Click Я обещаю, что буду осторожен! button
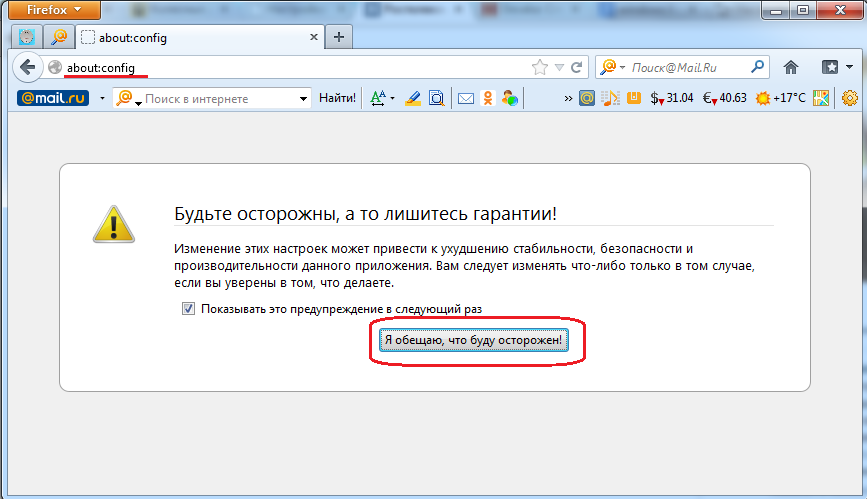Viewport: 867px width, 499px height. 473,340
